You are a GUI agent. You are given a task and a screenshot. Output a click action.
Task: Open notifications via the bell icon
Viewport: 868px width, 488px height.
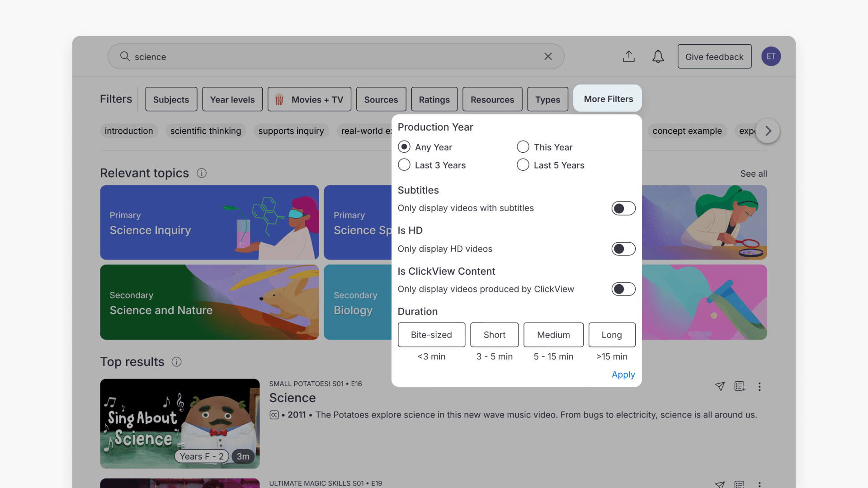pyautogui.click(x=658, y=56)
